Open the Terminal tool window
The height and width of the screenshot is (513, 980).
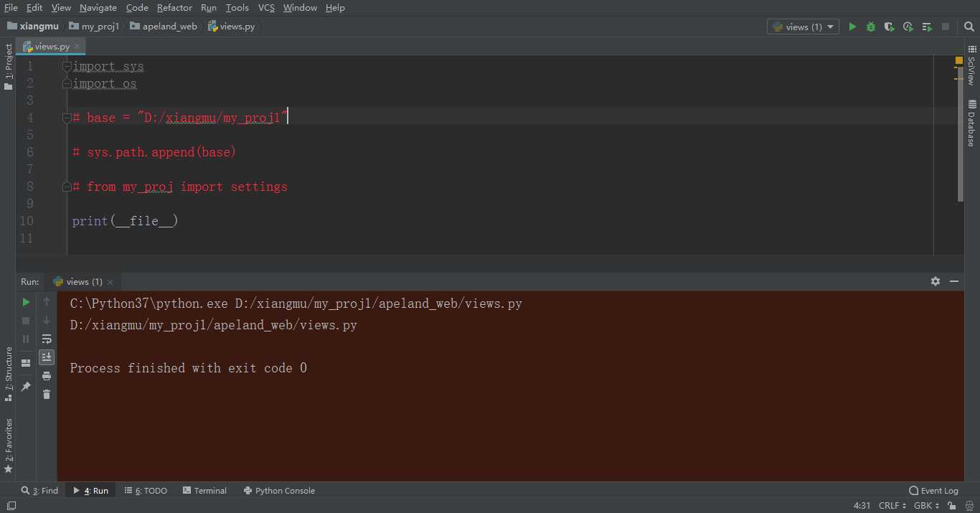(x=204, y=491)
